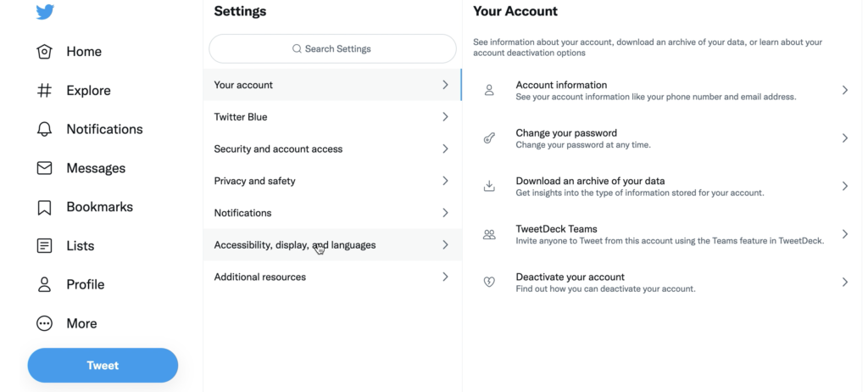The width and height of the screenshot is (868, 392).
Task: Click 'Invite anyone to Tweet' description
Action: tap(670, 241)
